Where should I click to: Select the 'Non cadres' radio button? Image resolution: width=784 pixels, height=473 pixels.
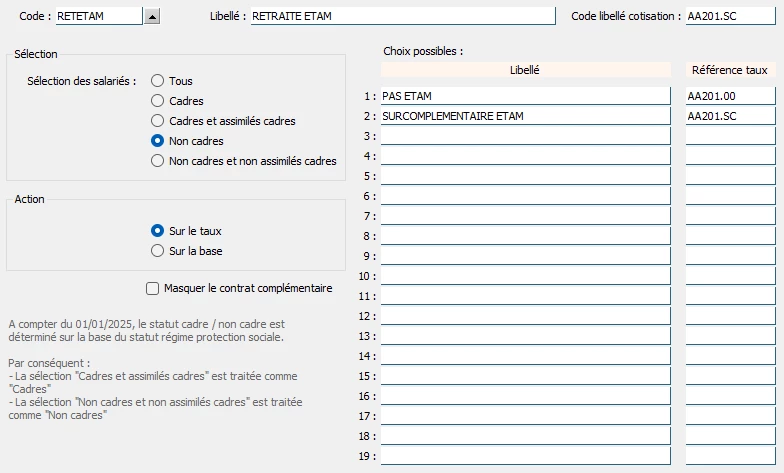[x=157, y=141]
